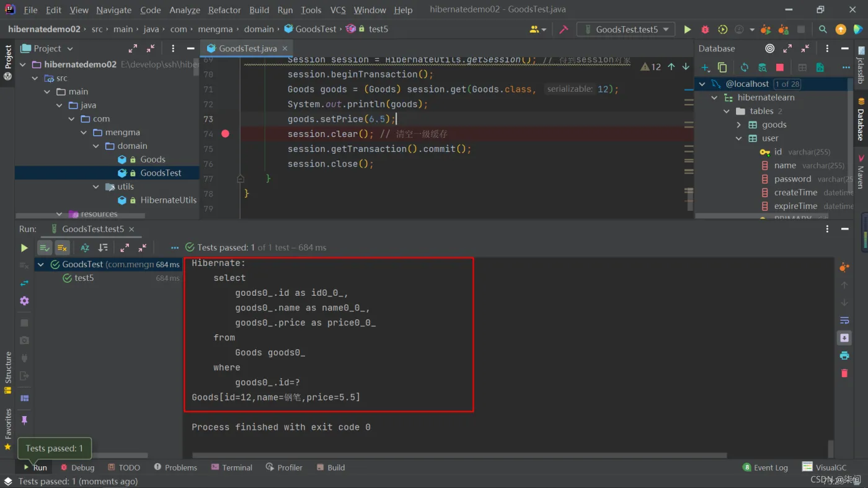The image size is (868, 488).
Task: Jump to query console icon in Database toolbar
Action: pos(820,68)
